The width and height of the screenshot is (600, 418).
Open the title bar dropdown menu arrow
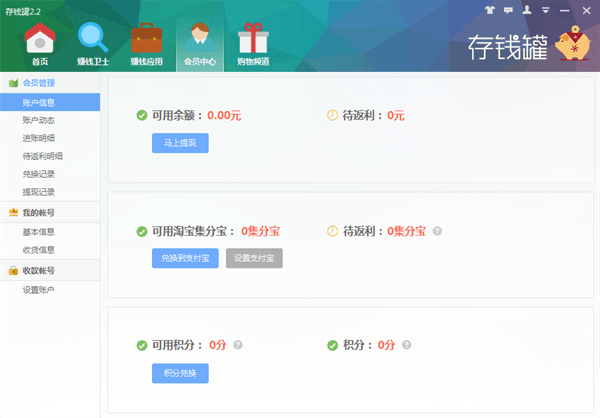(x=545, y=9)
